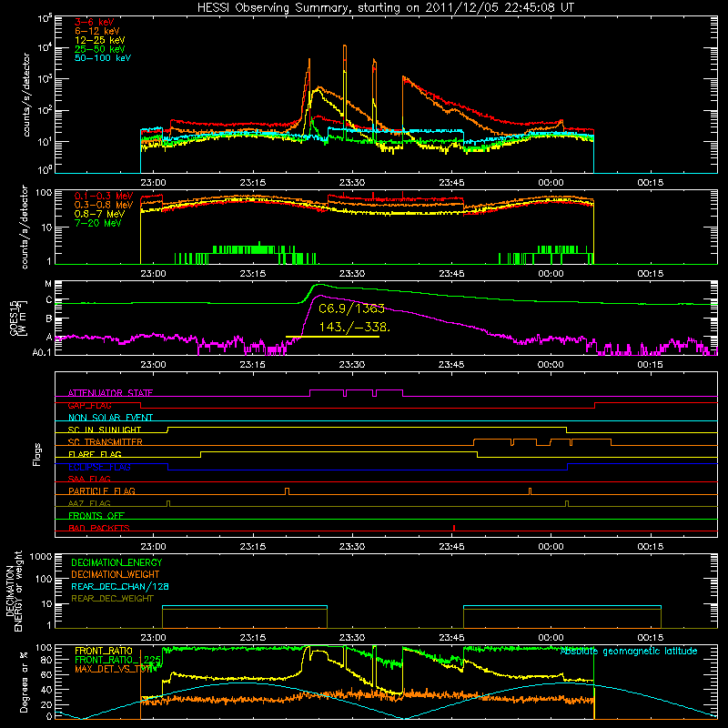Select the BAD_PACKETS flag label
The height and width of the screenshot is (728, 728).
coord(99,528)
